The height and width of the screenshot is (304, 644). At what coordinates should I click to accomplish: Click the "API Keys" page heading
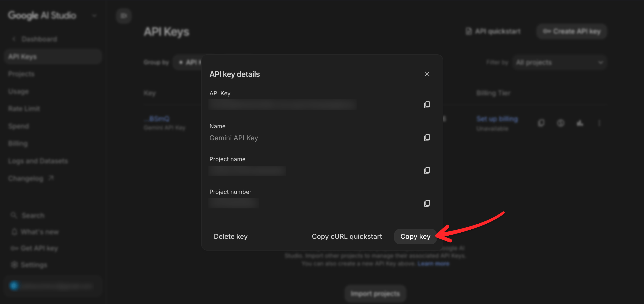[x=167, y=32]
